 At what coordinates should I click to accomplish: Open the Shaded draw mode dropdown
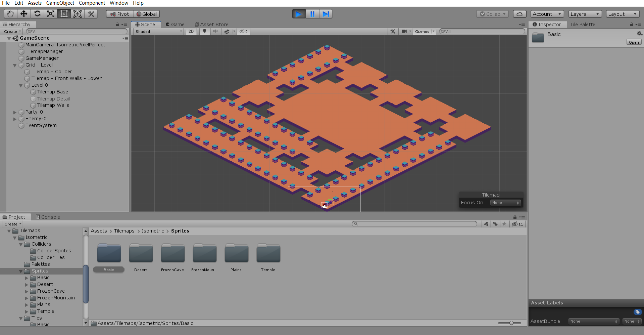click(158, 32)
